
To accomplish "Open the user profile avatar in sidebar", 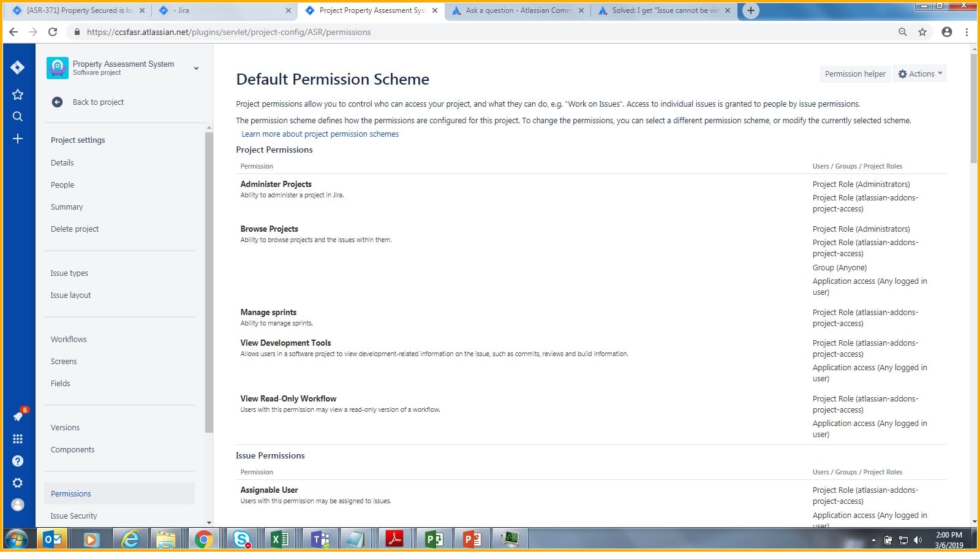I will 18,505.
